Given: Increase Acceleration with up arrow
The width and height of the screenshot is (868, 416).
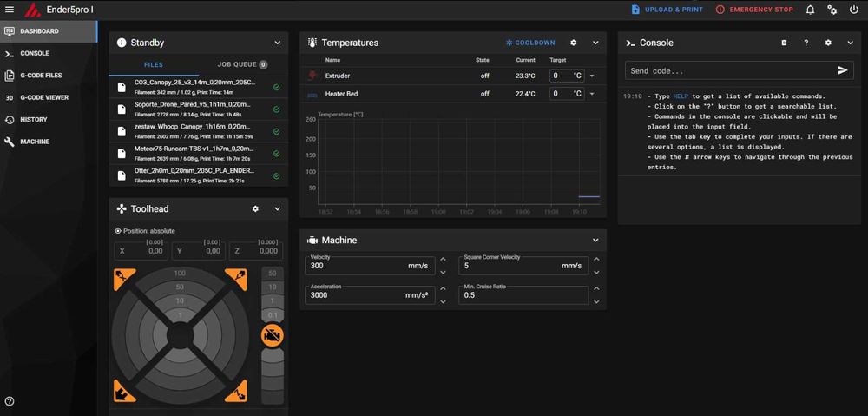Looking at the screenshot, I should click(443, 288).
